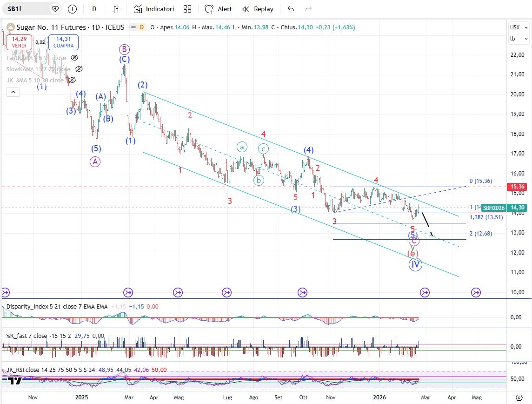Click the rollover event marker near Mar 2026
This screenshot has height=404, width=532.
pyautogui.click(x=425, y=292)
